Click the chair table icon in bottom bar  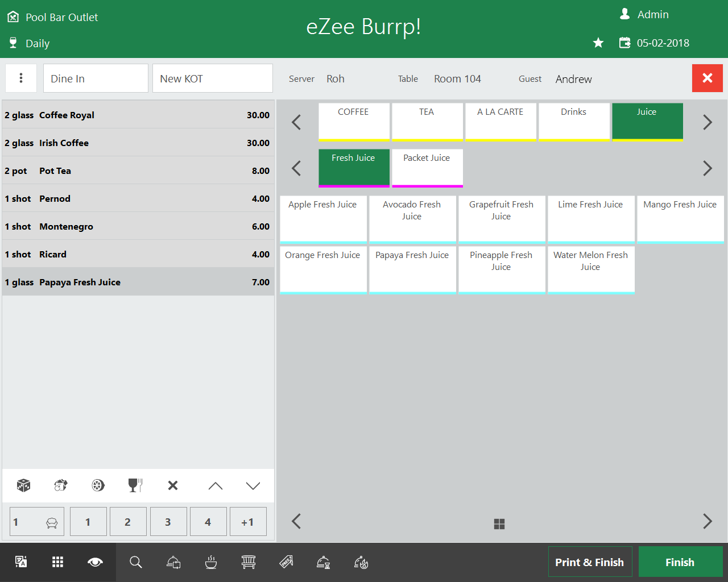pos(249,562)
